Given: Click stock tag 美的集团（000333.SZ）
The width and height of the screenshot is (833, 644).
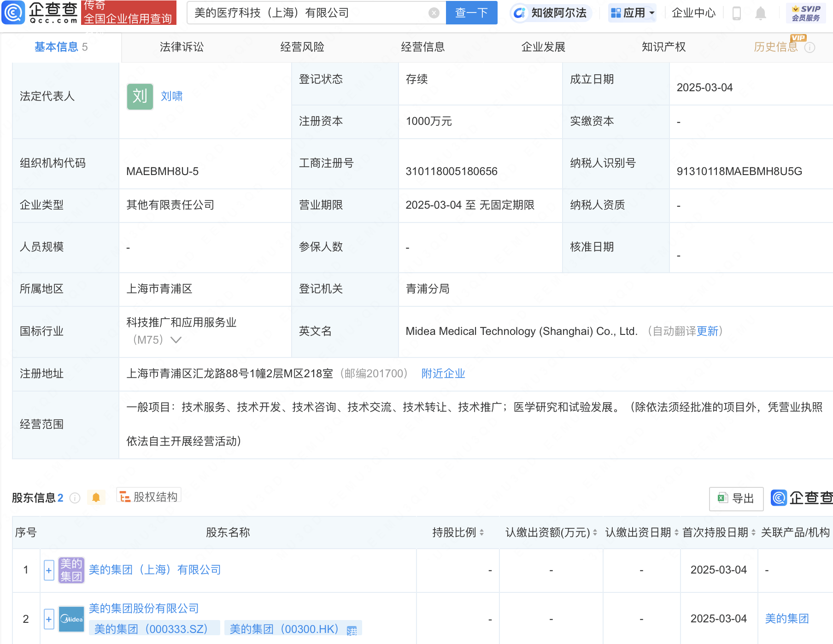Looking at the screenshot, I should (154, 629).
